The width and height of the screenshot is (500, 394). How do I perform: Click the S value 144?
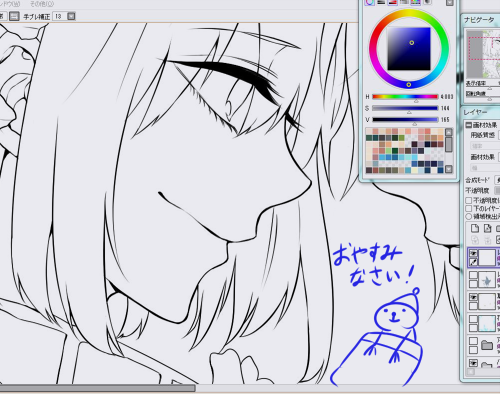click(445, 108)
